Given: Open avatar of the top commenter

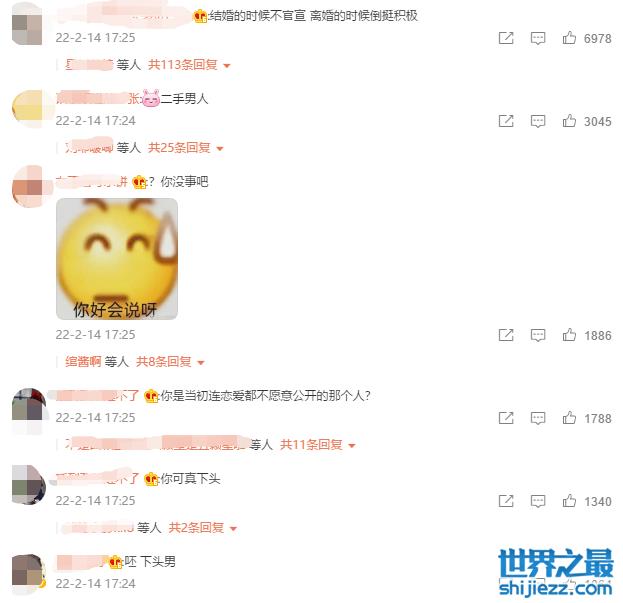Looking at the screenshot, I should (x=27, y=25).
